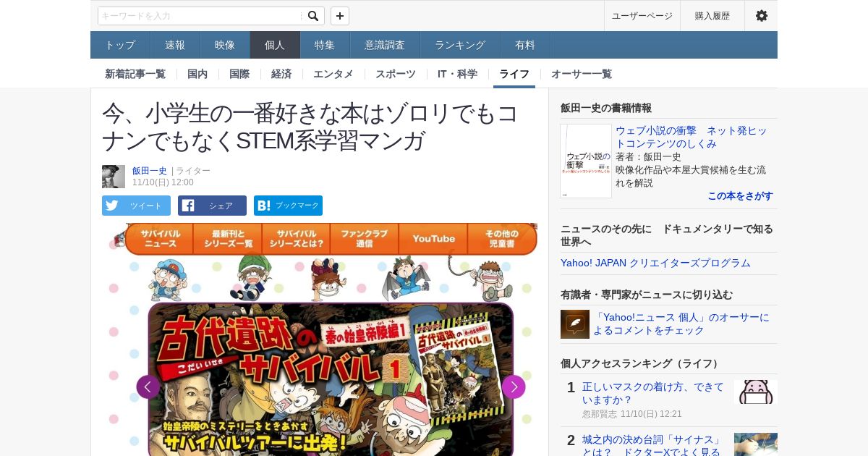Click the article timestamp 11/10(日) 12:00
Screen dimensions: 868x456
click(163, 182)
